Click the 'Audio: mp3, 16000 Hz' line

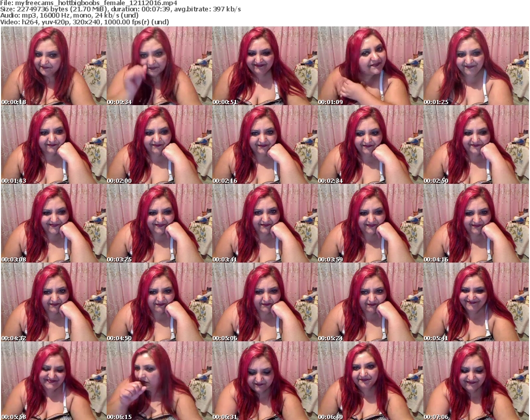(69, 16)
